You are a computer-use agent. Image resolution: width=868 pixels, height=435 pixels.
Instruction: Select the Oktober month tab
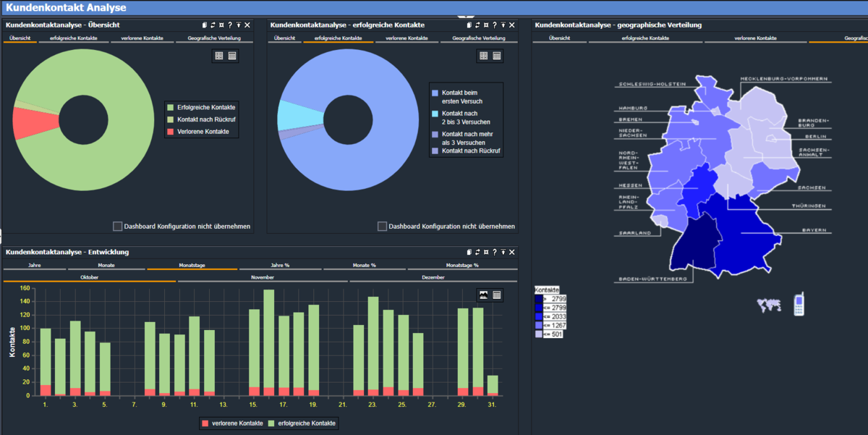[90, 277]
